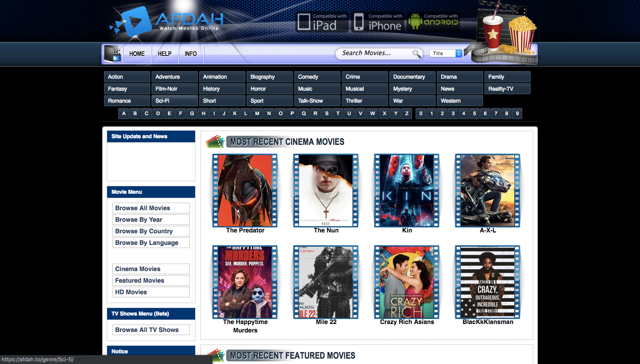
Task: Click the movie clapper icon beside HOME
Action: (x=112, y=54)
